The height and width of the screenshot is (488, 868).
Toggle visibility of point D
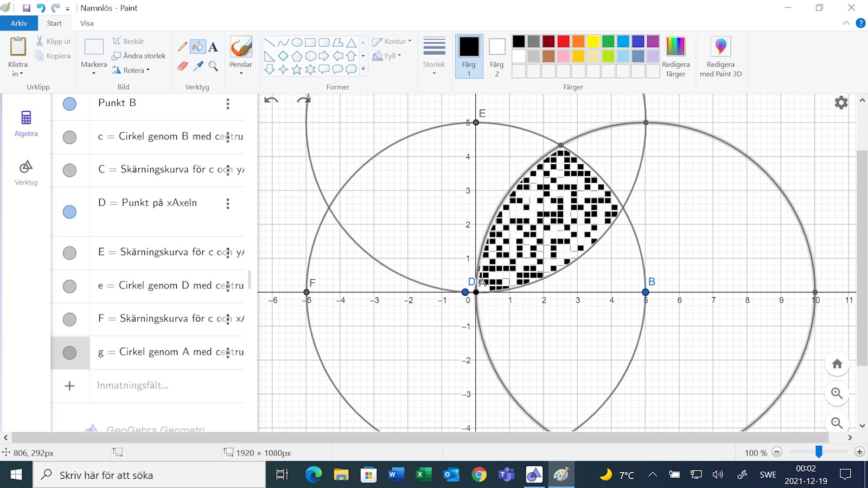[69, 212]
